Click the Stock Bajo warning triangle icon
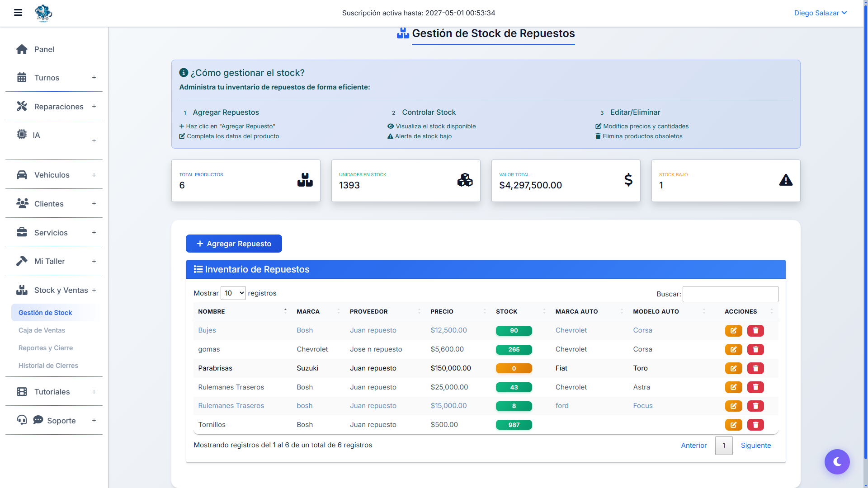 (786, 180)
